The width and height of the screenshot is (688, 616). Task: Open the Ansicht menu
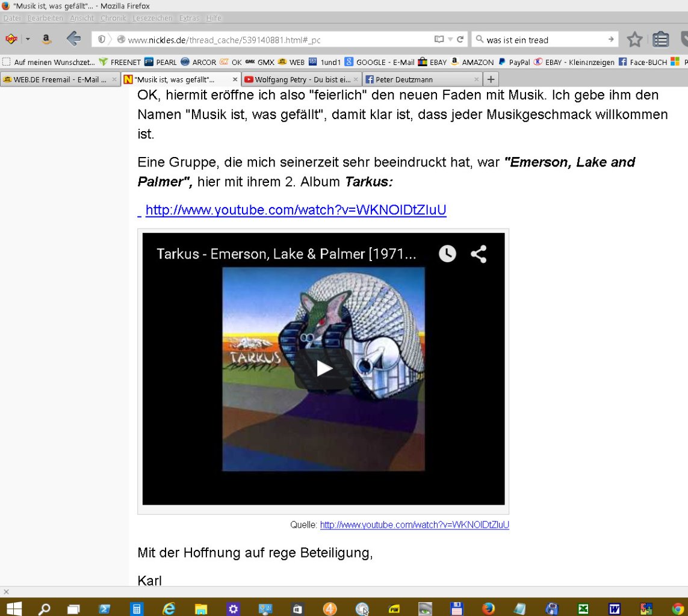click(82, 18)
